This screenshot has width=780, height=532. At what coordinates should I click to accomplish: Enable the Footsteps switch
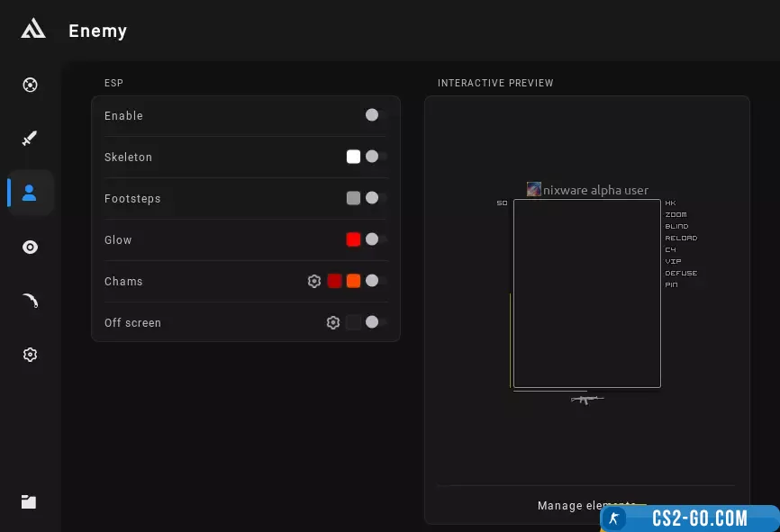coord(376,198)
